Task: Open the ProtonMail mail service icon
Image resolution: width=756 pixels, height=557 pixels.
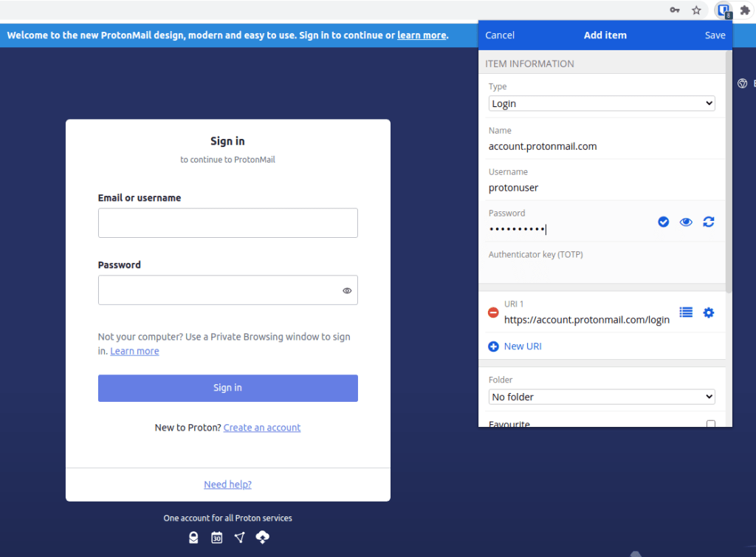Action: pos(193,537)
